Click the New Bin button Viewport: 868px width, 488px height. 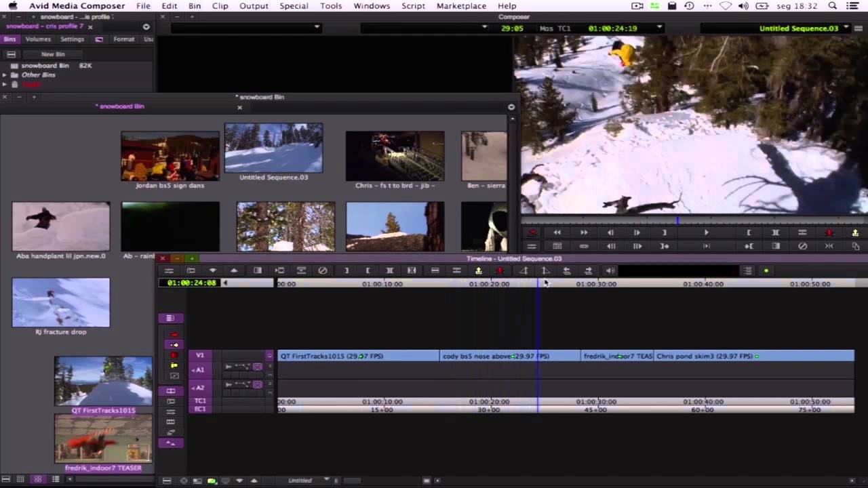coord(53,54)
